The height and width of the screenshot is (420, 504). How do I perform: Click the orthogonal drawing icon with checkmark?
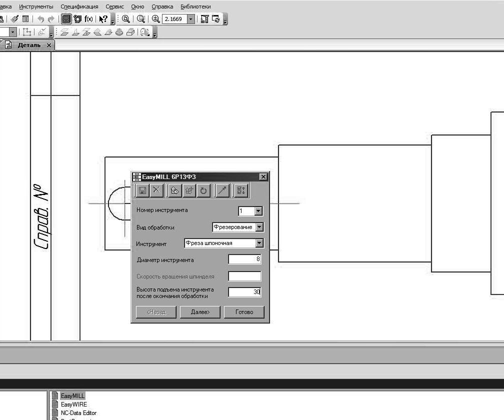point(42,32)
